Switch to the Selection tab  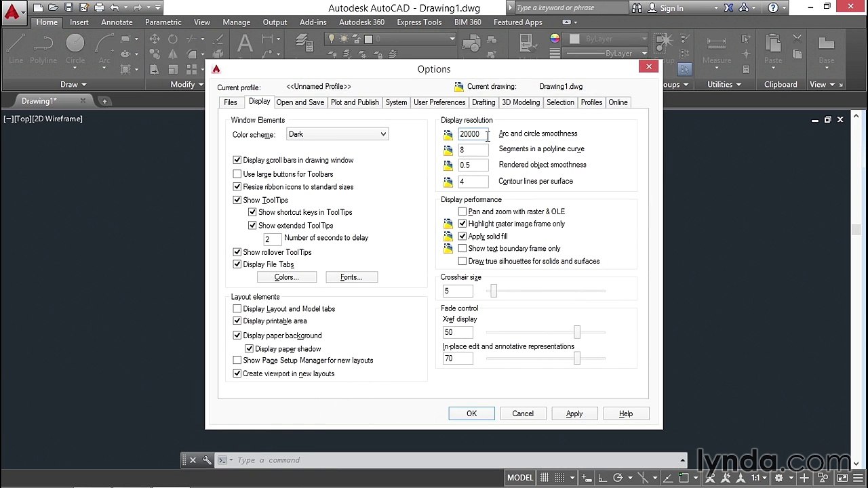(560, 102)
